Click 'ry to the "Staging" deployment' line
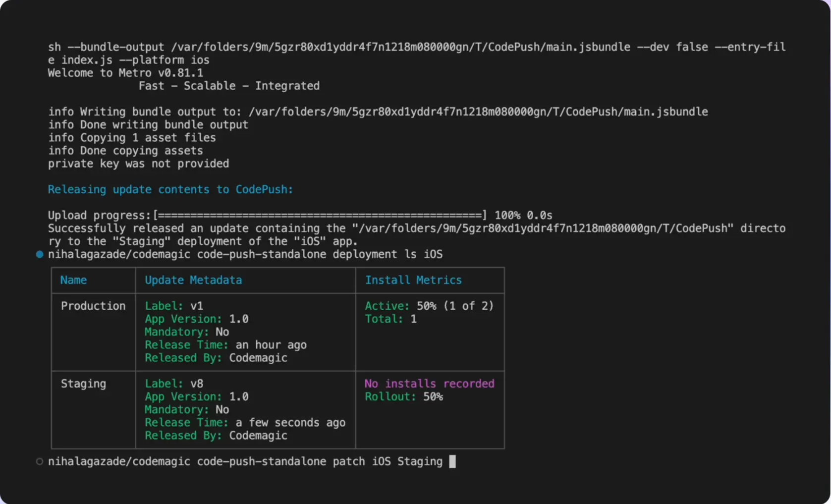Viewport: 831px width, 504px height. [x=203, y=241]
